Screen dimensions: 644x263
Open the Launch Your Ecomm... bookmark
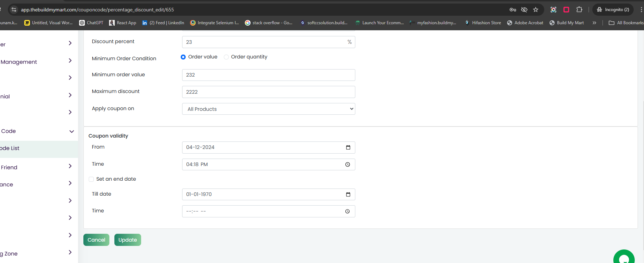[x=380, y=23]
